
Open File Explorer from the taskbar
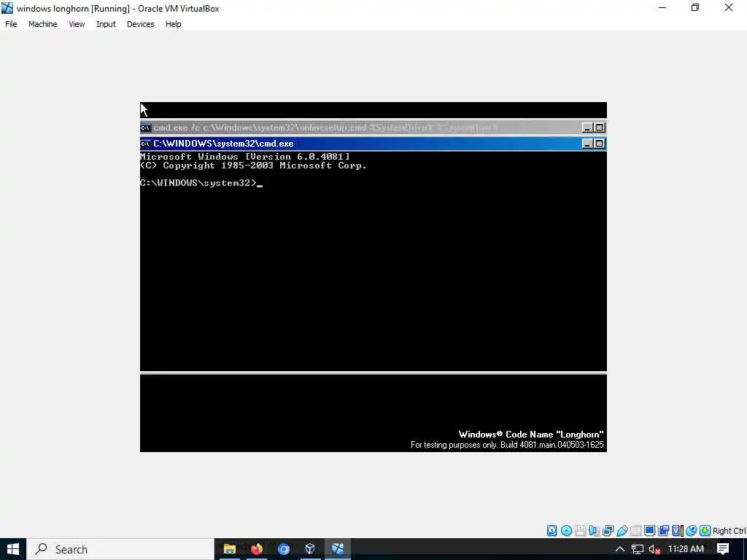tap(230, 549)
